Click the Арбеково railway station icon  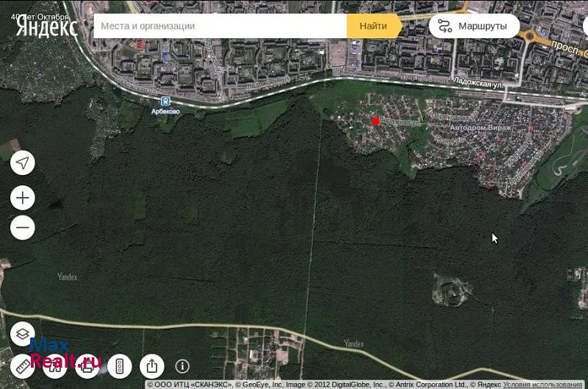[x=165, y=101]
